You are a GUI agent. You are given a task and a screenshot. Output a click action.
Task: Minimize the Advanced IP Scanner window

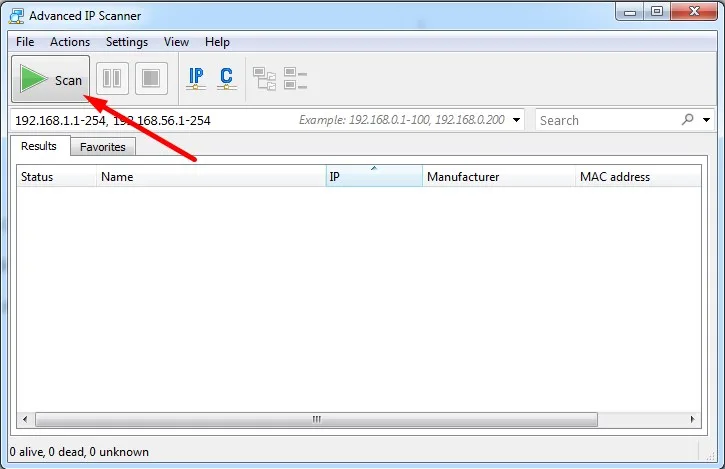click(630, 12)
